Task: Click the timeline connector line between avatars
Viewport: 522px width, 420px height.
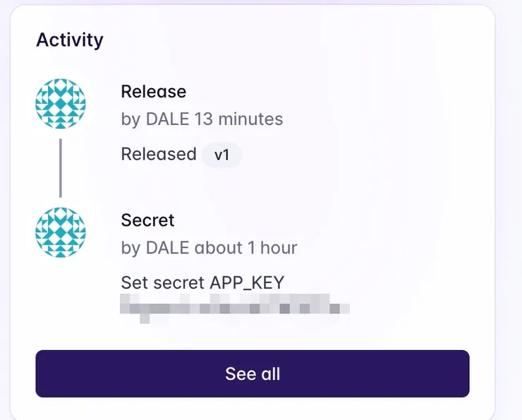Action: pyautogui.click(x=61, y=168)
